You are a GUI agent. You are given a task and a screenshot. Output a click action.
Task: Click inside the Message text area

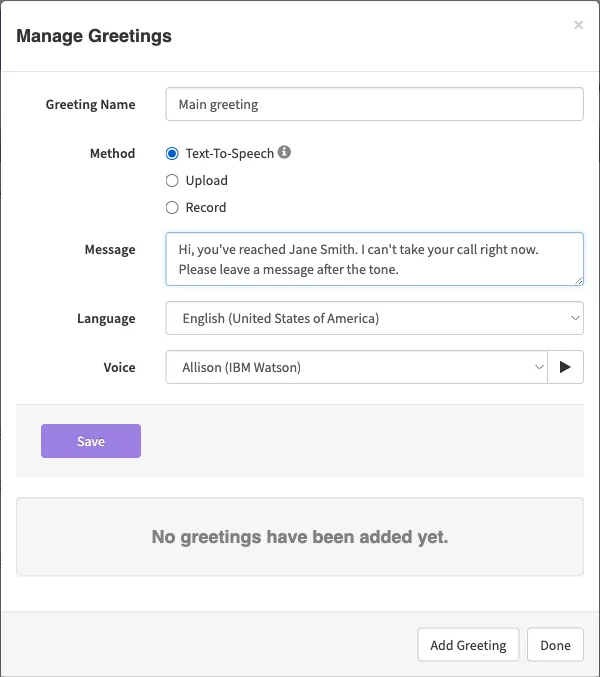coord(375,259)
